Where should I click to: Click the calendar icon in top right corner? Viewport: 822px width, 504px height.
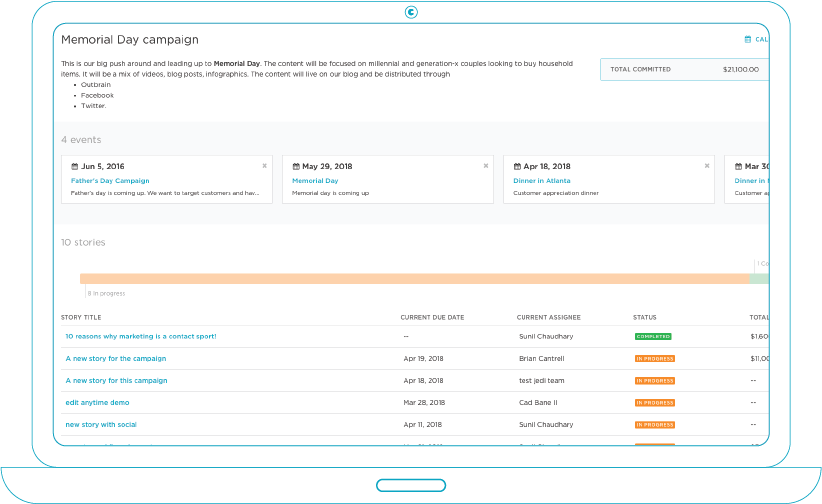pos(748,40)
